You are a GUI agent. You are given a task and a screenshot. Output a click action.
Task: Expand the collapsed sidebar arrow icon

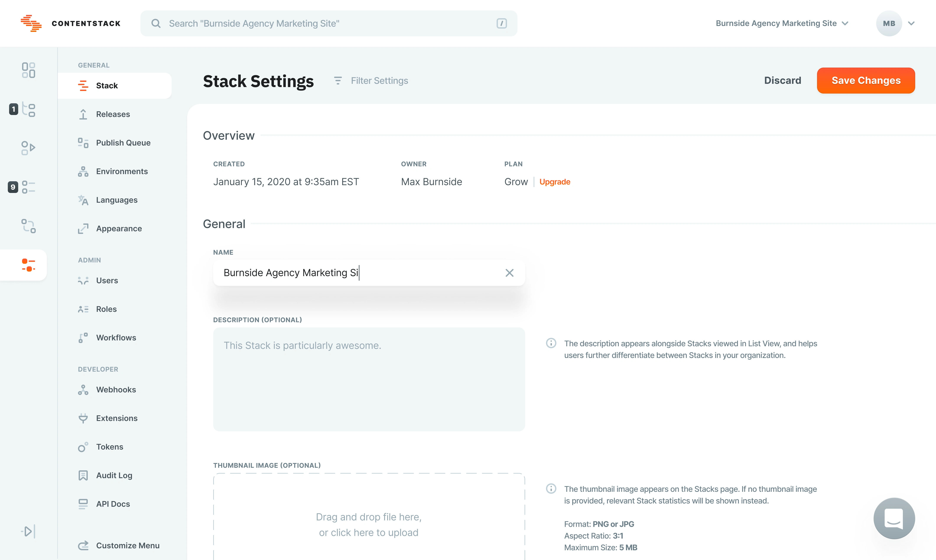(28, 531)
